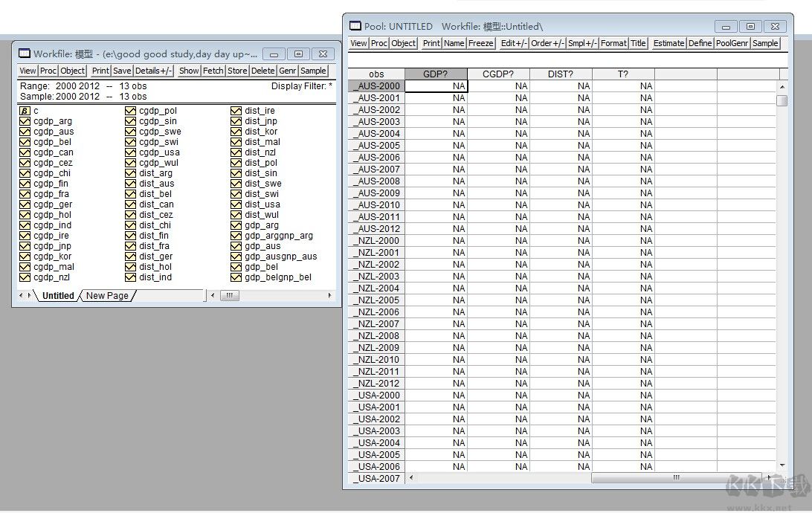Click the PoolGenr button

point(732,43)
